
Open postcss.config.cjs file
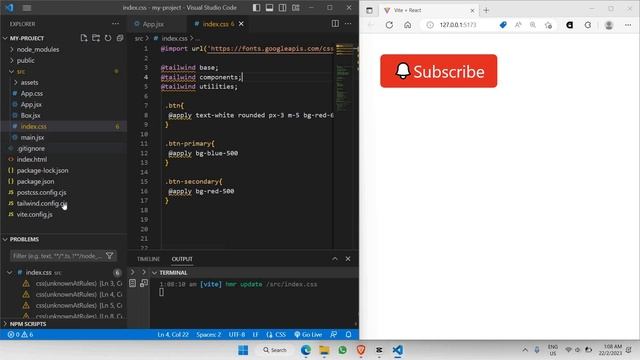click(41, 192)
